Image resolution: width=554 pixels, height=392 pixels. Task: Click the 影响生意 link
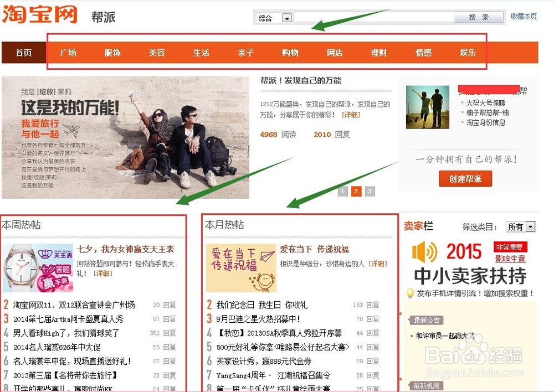pos(510,259)
